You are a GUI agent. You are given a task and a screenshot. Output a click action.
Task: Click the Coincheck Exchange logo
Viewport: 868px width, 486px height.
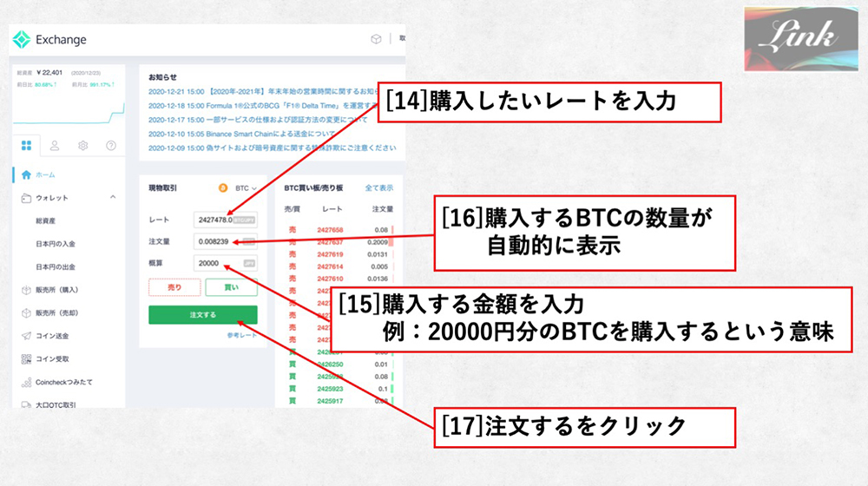tap(49, 39)
